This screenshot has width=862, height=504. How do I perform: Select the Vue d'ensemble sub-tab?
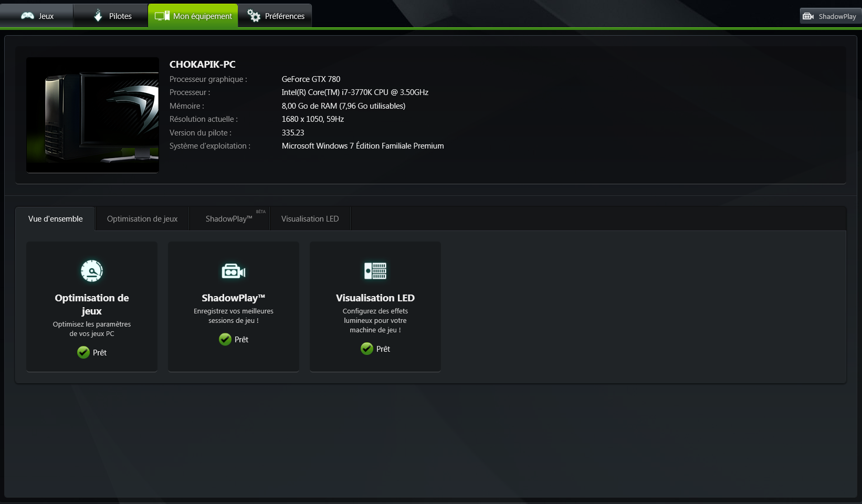click(x=55, y=219)
